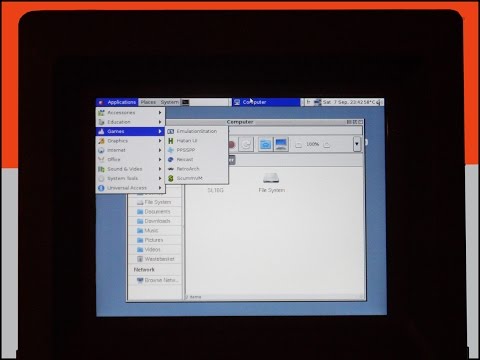Image resolution: width=480 pixels, height=360 pixels.
Task: Open Downloads in the sidebar
Action: [x=154, y=221]
